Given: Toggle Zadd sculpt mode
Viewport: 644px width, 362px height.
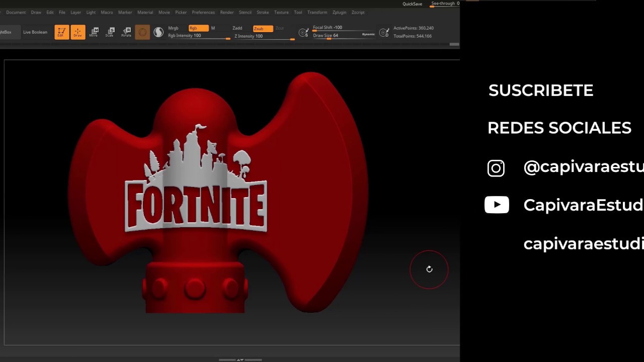Looking at the screenshot, I should click(x=237, y=28).
